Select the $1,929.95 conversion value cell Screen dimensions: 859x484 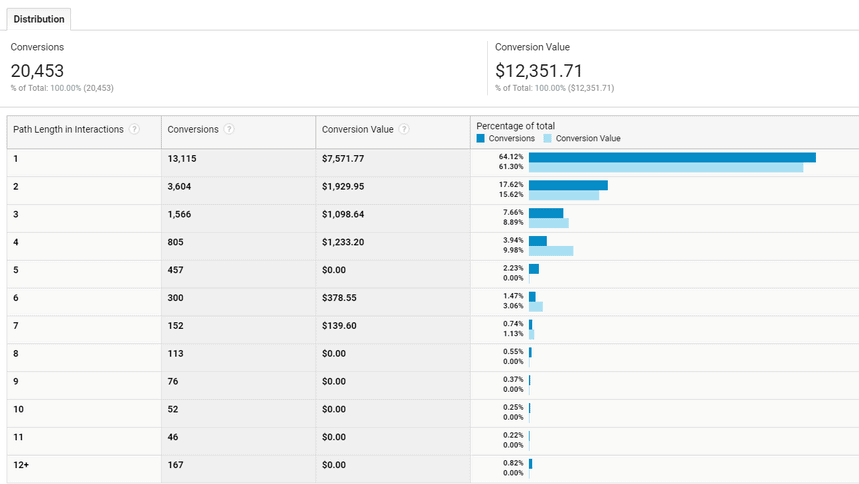[x=343, y=186]
